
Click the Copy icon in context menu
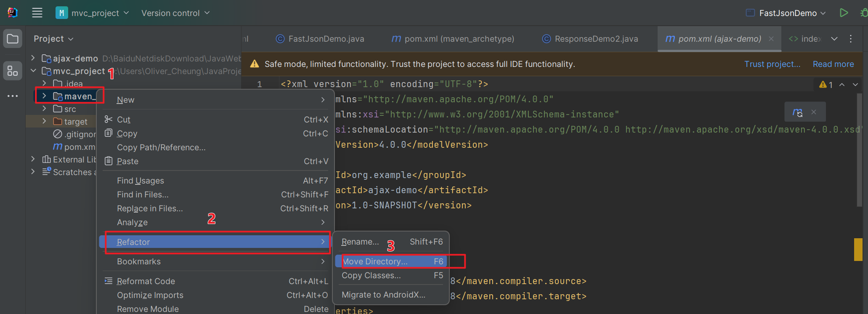pos(109,133)
